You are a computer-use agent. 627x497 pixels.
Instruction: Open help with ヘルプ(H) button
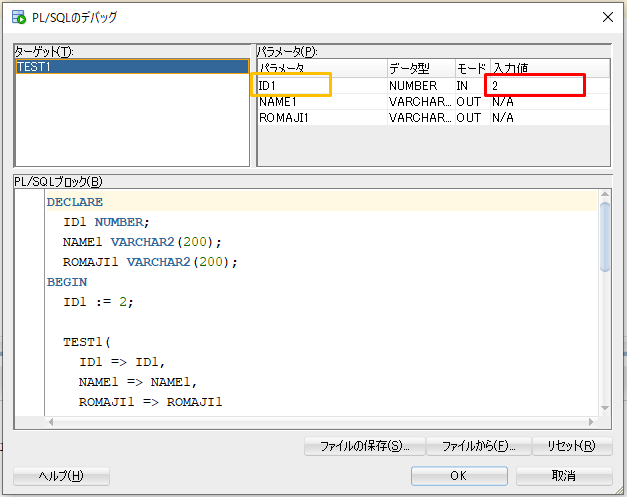click(x=61, y=476)
